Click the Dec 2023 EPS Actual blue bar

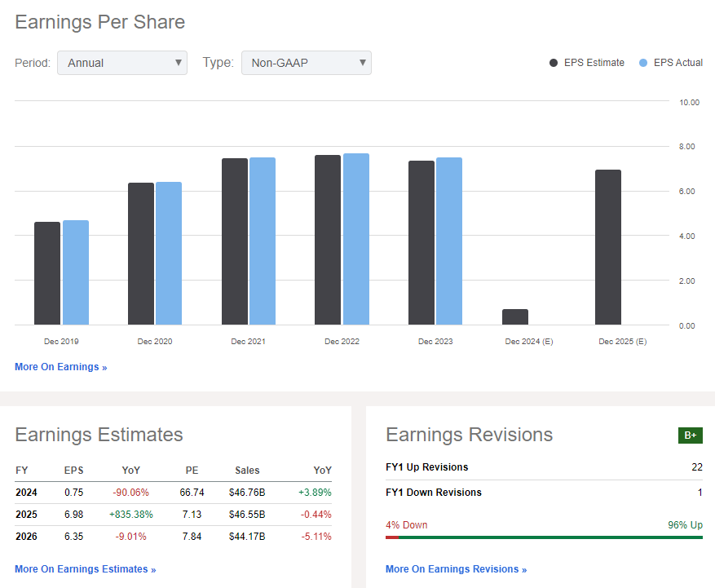[449, 241]
